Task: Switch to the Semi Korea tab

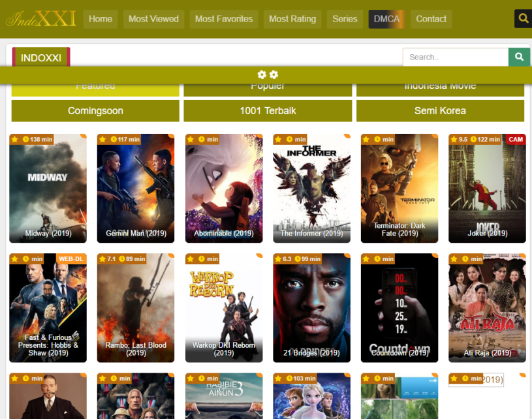Action: coord(440,111)
